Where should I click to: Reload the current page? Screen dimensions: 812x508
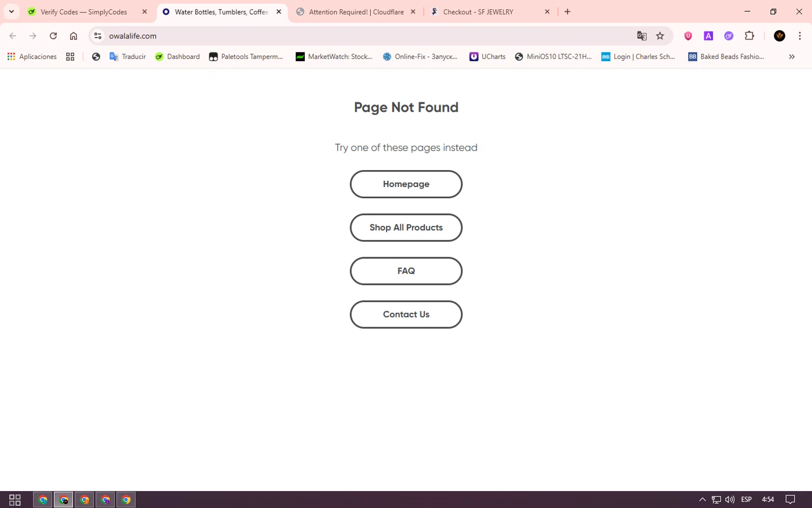[53, 36]
